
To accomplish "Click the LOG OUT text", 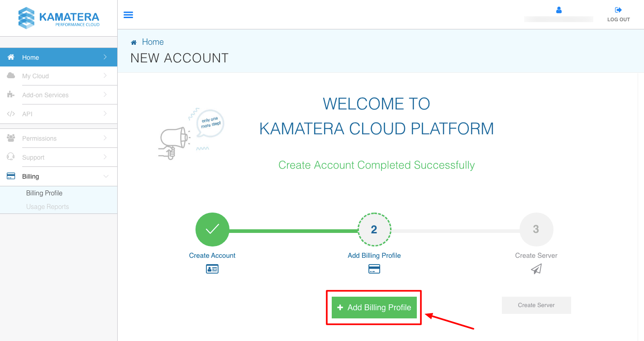I will point(619,19).
